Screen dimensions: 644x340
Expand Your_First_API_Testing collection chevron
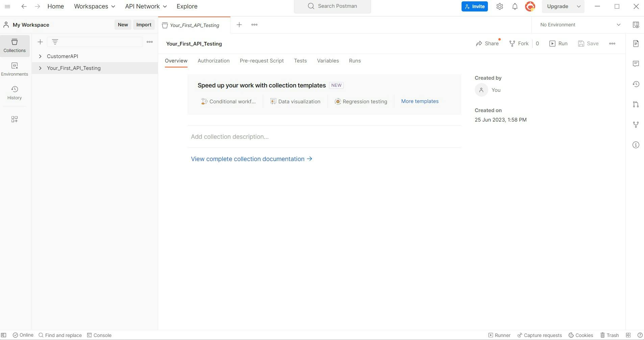click(40, 68)
